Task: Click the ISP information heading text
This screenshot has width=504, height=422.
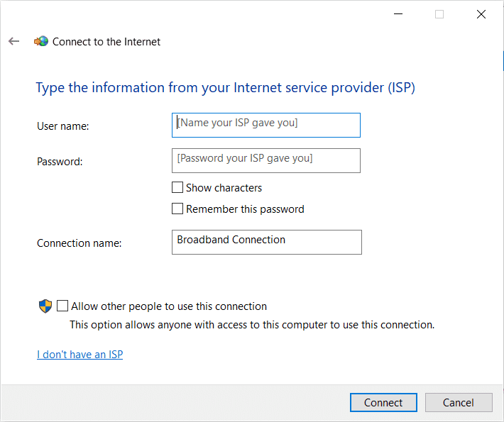Action: [225, 88]
